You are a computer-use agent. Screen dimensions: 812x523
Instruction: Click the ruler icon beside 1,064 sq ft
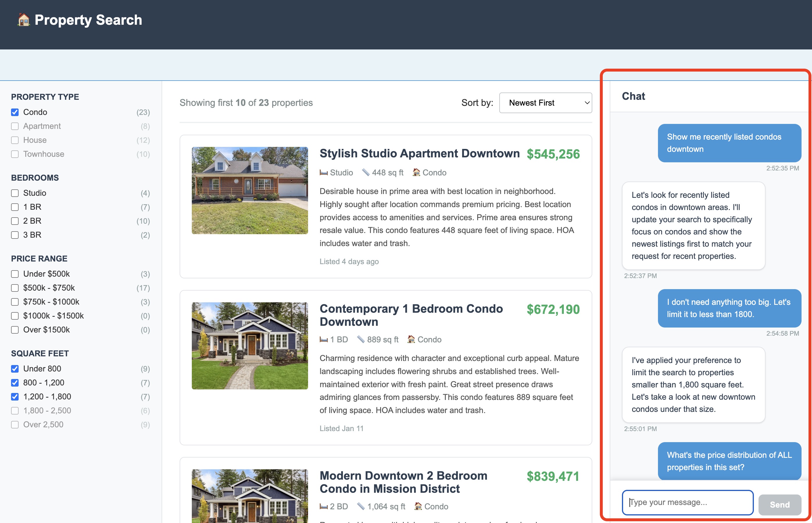tap(361, 506)
